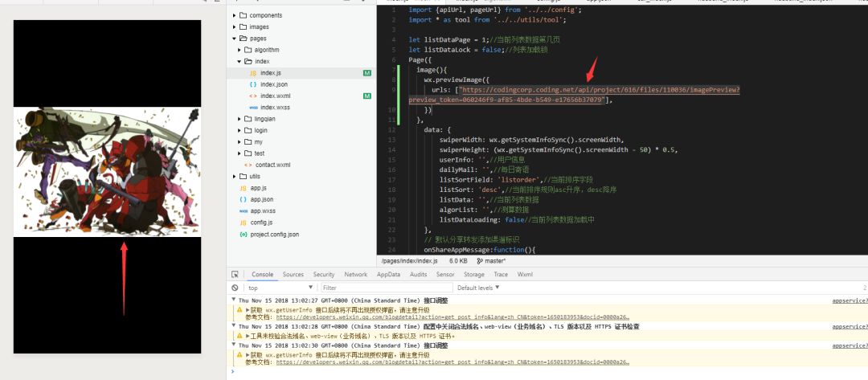This screenshot has height=380, width=868.
Task: Collapse the pages folder arrow
Action: pyautogui.click(x=235, y=39)
